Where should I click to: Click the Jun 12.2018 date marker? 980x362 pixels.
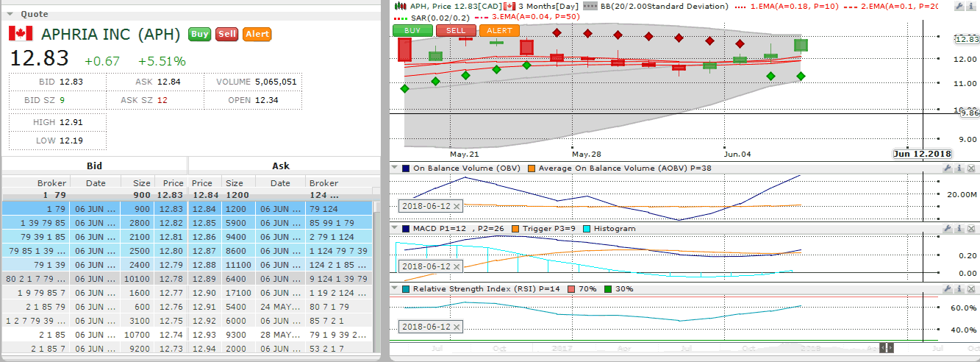[x=922, y=154]
